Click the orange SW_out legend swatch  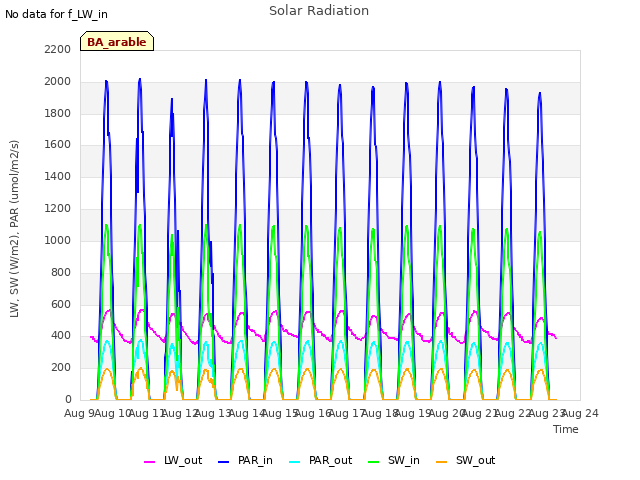coord(442,462)
